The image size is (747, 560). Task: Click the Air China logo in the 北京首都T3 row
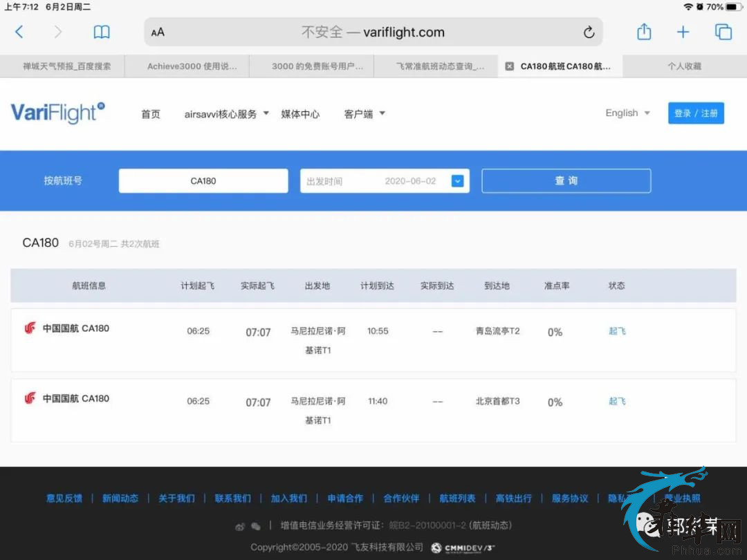coord(30,398)
